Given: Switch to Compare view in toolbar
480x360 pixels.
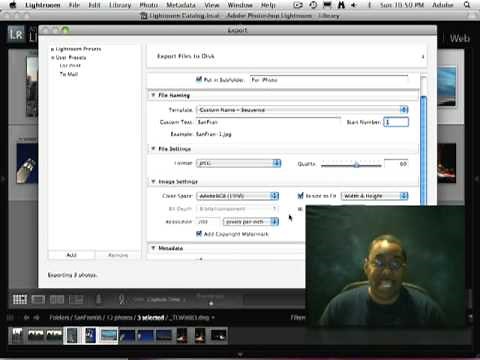Looking at the screenshot, I should click(x=57, y=299).
